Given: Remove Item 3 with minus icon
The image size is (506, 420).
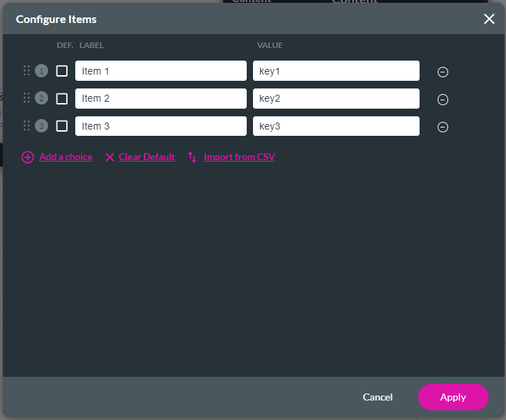Looking at the screenshot, I should pyautogui.click(x=443, y=127).
